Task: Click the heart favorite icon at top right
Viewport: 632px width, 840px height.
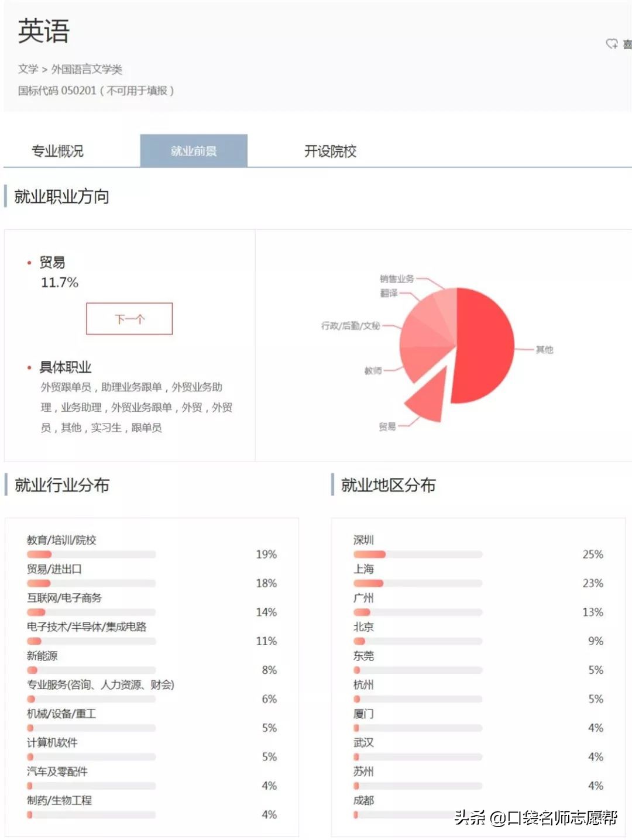Action: pyautogui.click(x=612, y=44)
